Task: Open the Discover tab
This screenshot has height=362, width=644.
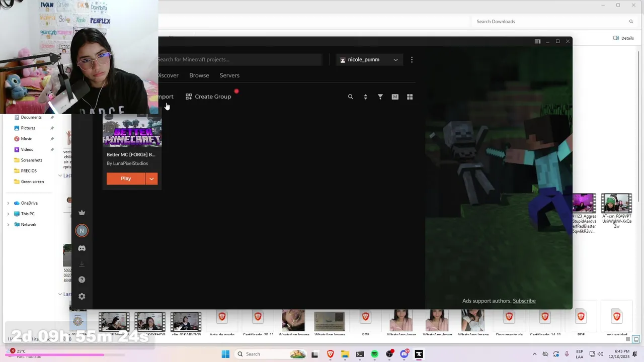Action: [168, 75]
